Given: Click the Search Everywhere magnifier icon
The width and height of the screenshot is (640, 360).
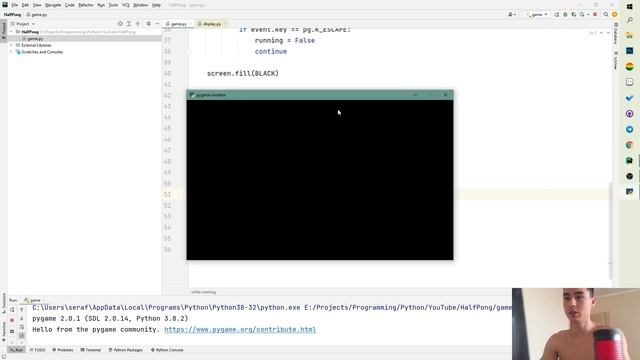Looking at the screenshot, I should [x=606, y=14].
